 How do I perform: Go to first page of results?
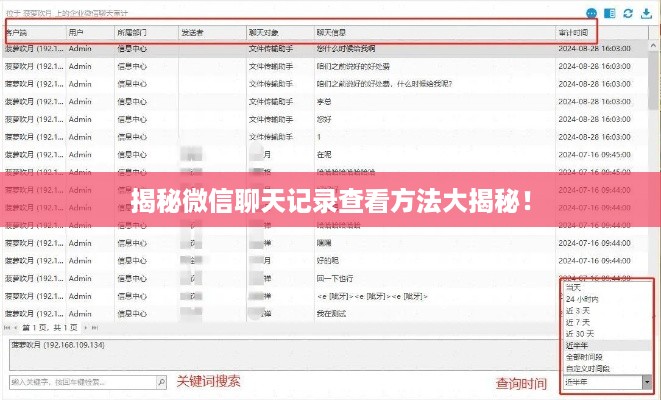pos(7,328)
